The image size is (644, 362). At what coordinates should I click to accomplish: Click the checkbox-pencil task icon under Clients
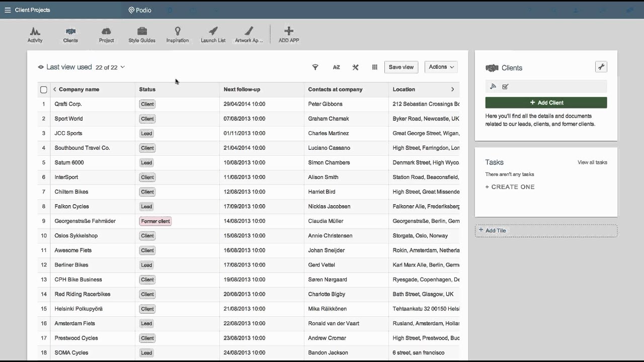tap(505, 86)
